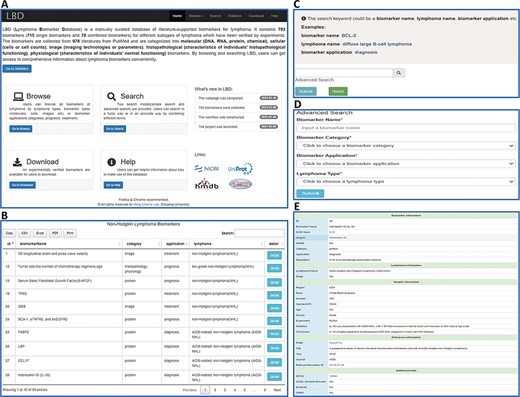
Task: Click the Biomarker Name input field
Action: click(406, 128)
